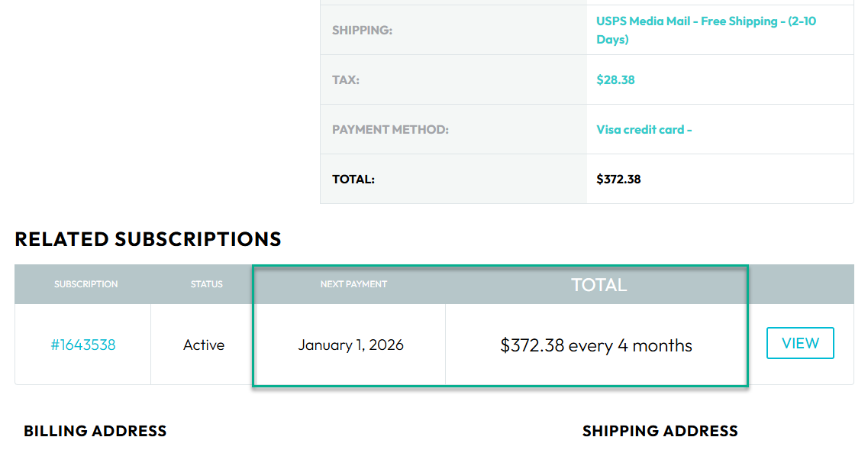Click the SUBSCRIPTION column header
This screenshot has width=868, height=450.
tap(86, 284)
